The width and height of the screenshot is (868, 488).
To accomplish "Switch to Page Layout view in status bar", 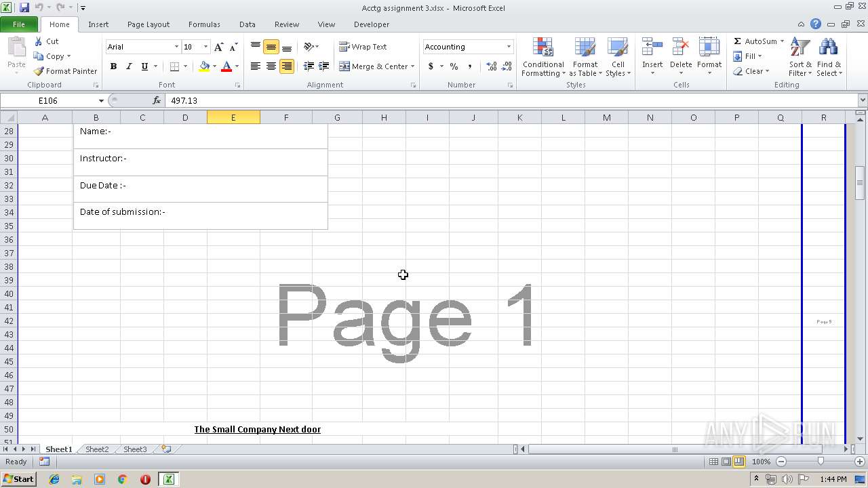I will pos(726,462).
